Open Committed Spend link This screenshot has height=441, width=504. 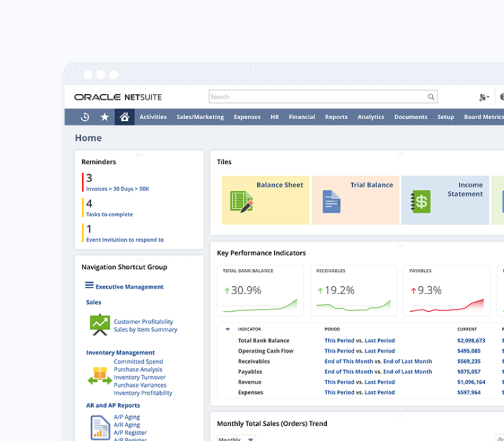pyautogui.click(x=138, y=362)
